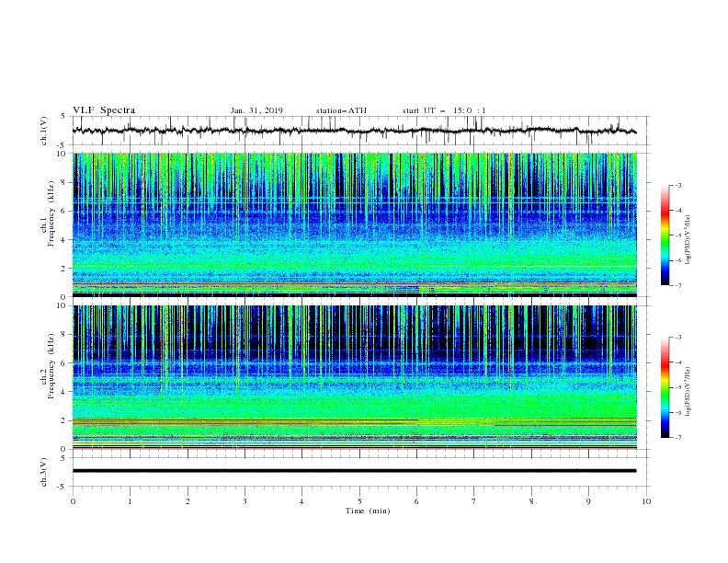Click the upper color scale bar beside ch.1
This screenshot has height=563, width=728.
[665, 236]
